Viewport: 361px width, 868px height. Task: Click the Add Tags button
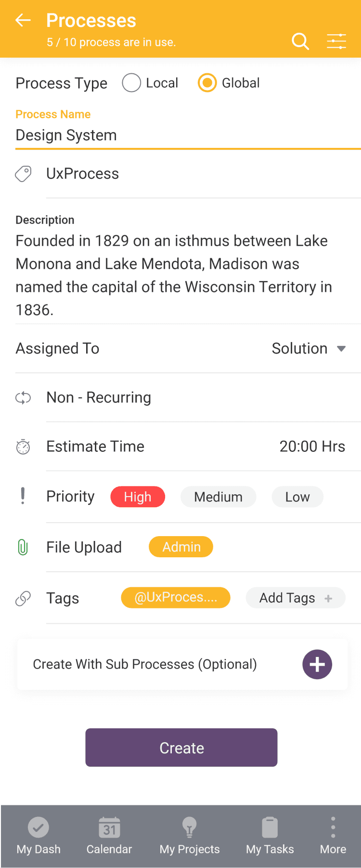[x=296, y=598]
